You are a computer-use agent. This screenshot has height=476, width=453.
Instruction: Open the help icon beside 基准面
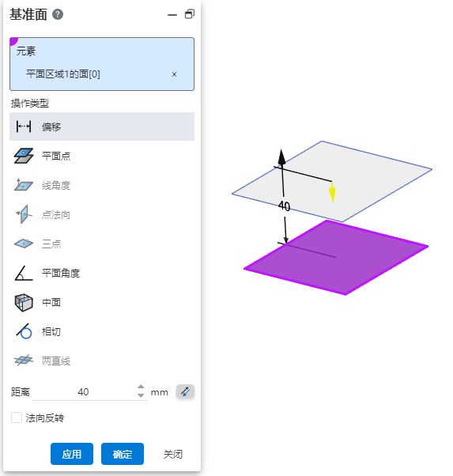pyautogui.click(x=58, y=14)
